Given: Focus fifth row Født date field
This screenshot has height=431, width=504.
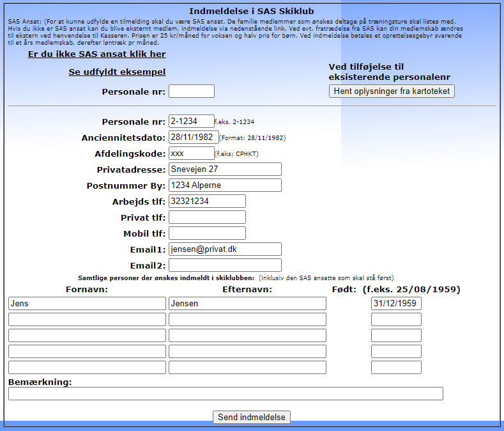Looking at the screenshot, I should [396, 367].
